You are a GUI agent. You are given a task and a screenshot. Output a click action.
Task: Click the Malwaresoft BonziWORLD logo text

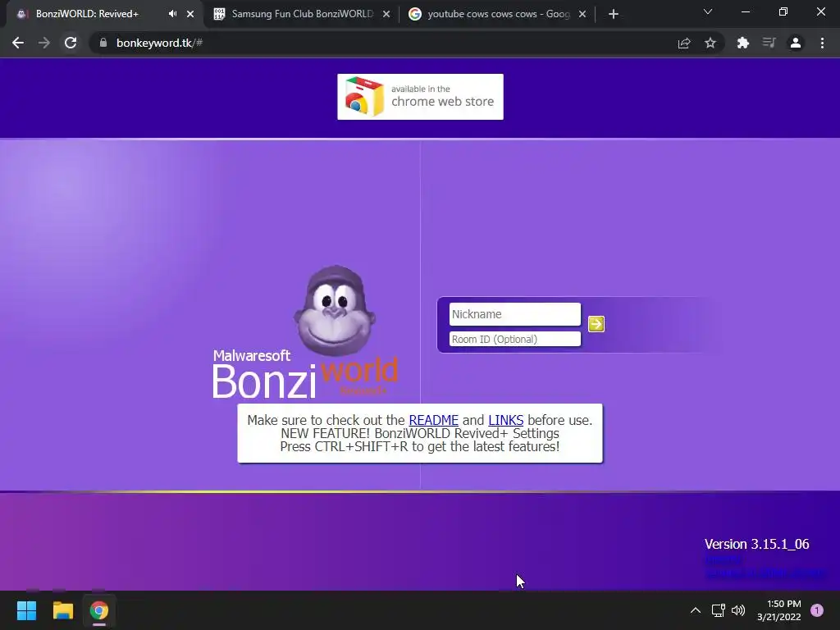(x=305, y=374)
